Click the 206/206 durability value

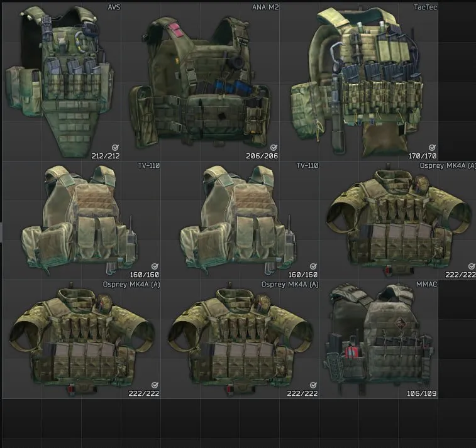click(x=262, y=156)
